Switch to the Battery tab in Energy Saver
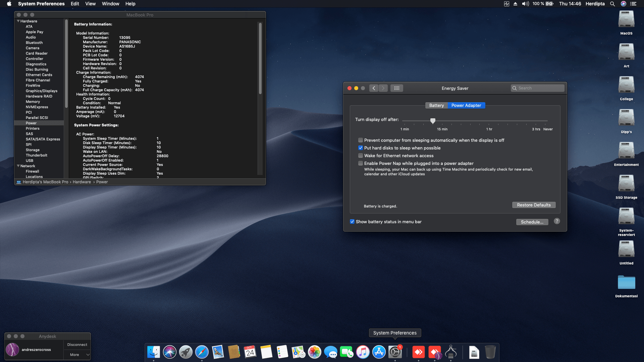Image resolution: width=644 pixels, height=362 pixels. tap(436, 105)
